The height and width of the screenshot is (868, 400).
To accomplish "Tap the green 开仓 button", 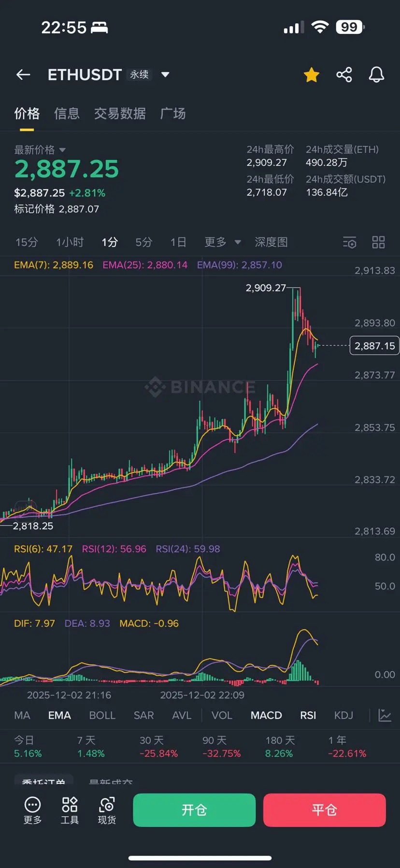I will pyautogui.click(x=194, y=810).
